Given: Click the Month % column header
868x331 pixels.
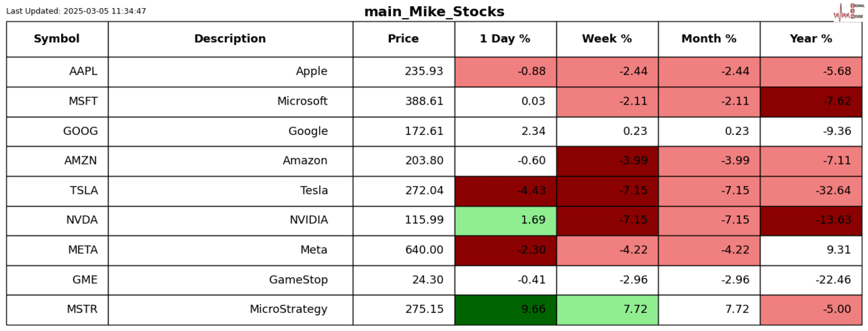Looking at the screenshot, I should coord(709,39).
